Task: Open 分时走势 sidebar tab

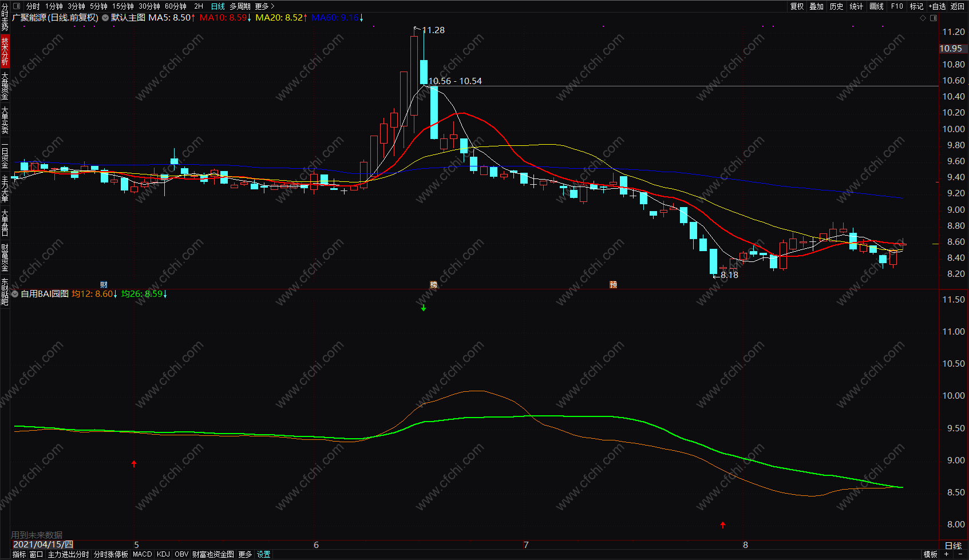Action: pyautogui.click(x=5, y=17)
